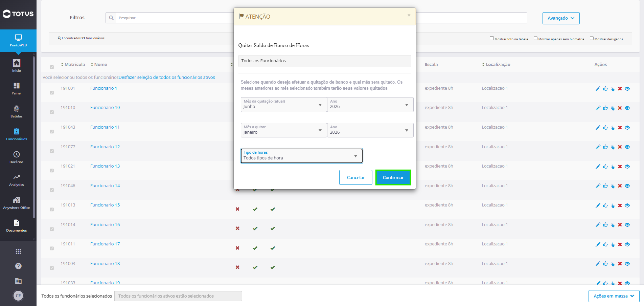Open Ações em massa dropdown
This screenshot has width=644, height=306.
pos(614,296)
